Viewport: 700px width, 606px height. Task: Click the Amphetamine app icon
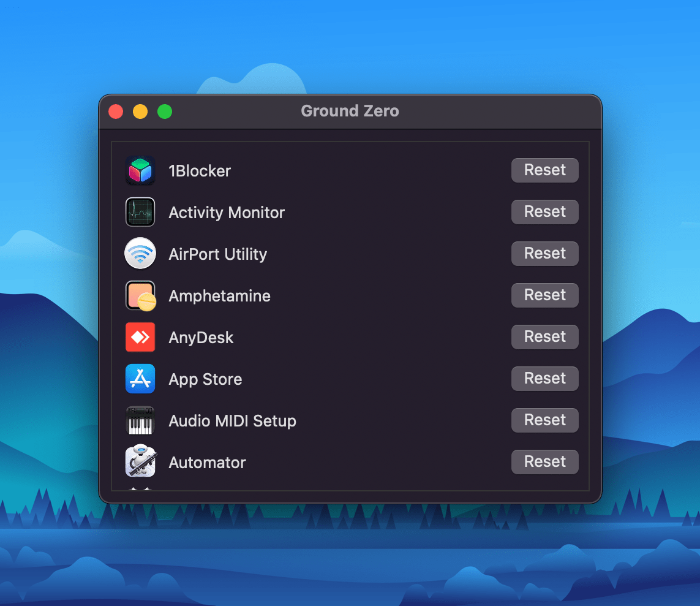140,295
